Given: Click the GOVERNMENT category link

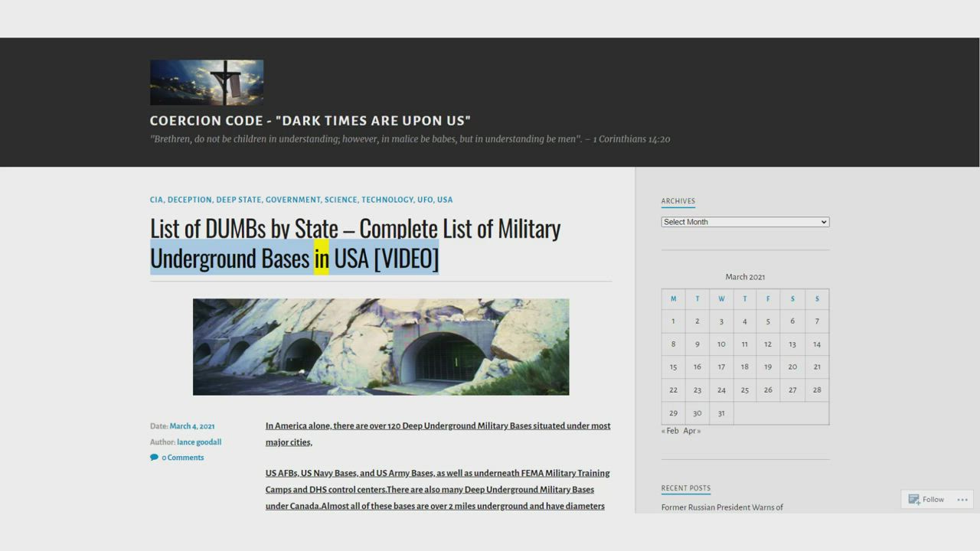Looking at the screenshot, I should 292,200.
